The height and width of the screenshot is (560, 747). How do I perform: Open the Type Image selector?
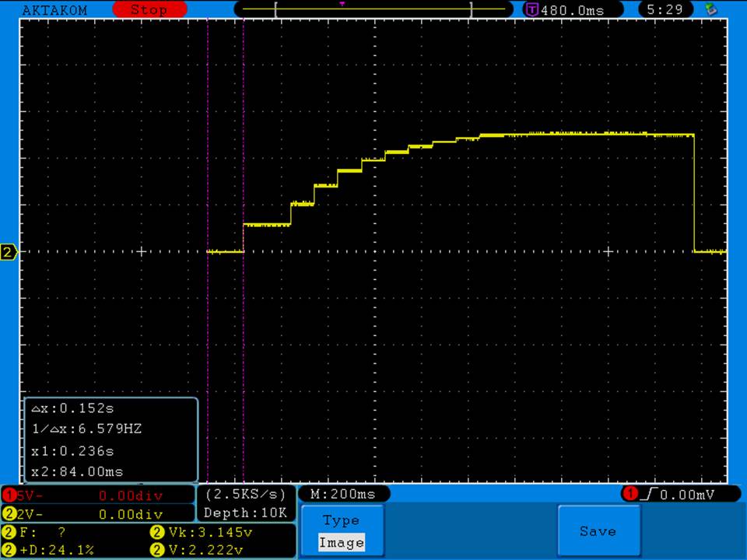coord(341,531)
